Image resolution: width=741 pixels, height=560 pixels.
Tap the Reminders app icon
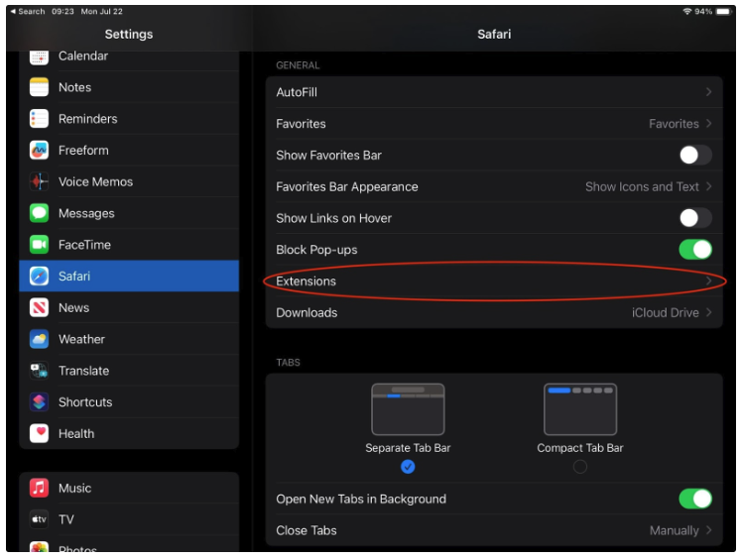[39, 119]
